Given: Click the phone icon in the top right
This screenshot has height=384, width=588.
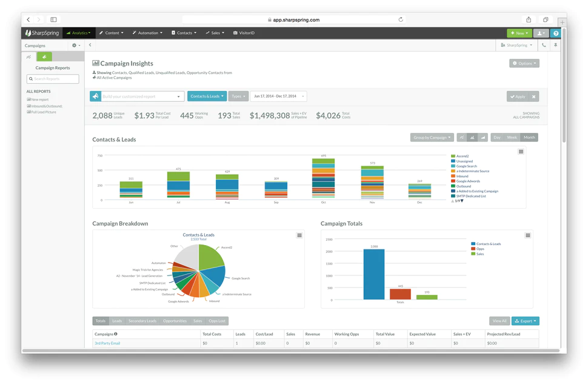Looking at the screenshot, I should [544, 45].
